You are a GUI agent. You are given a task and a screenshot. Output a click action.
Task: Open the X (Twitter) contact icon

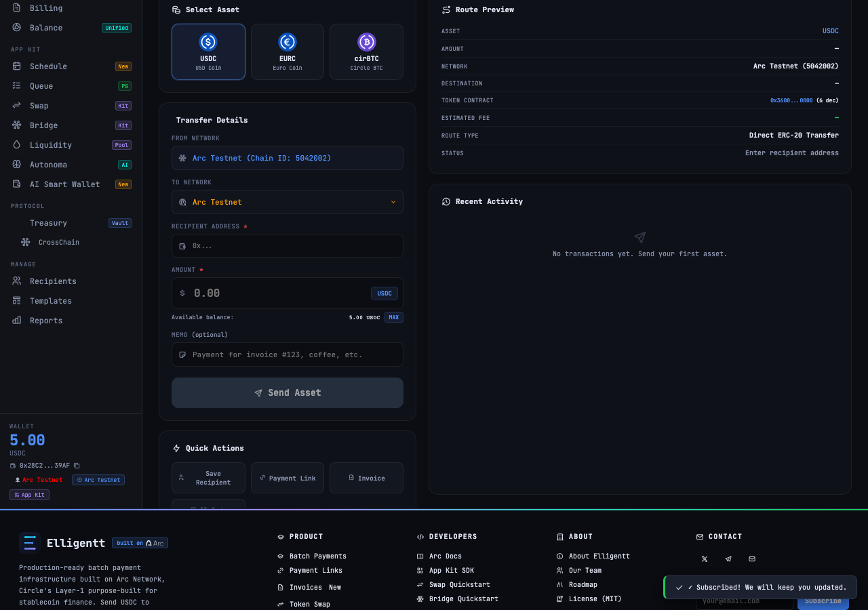pyautogui.click(x=705, y=559)
